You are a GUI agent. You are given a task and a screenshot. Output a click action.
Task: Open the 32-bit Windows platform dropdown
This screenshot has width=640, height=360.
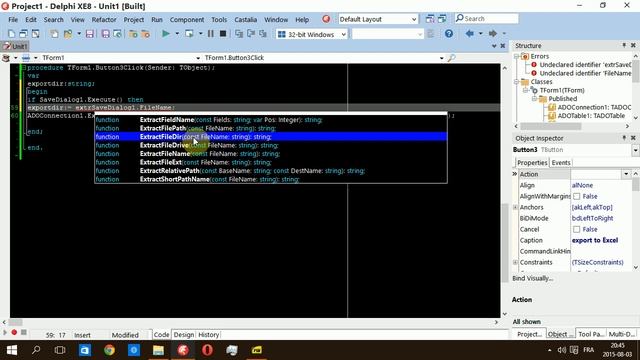pos(344,34)
